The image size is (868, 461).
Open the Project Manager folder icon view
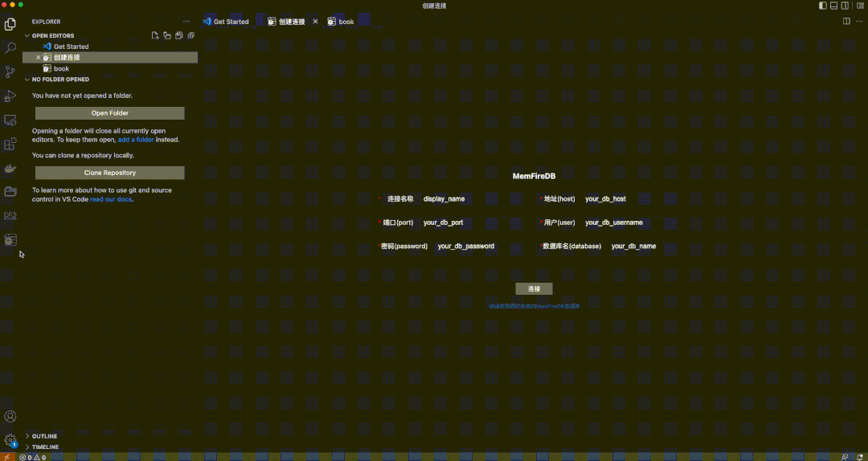(10, 191)
